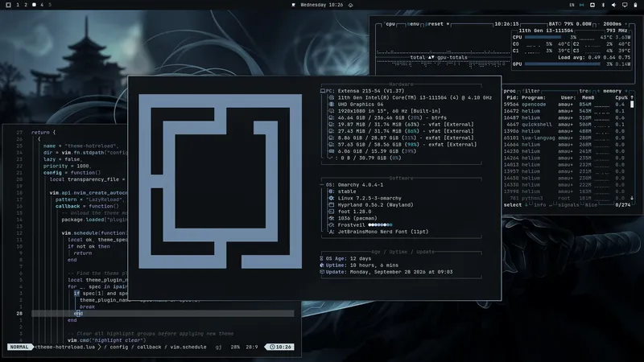
Task: Select the python3 process row in btop
Action: tap(565, 198)
